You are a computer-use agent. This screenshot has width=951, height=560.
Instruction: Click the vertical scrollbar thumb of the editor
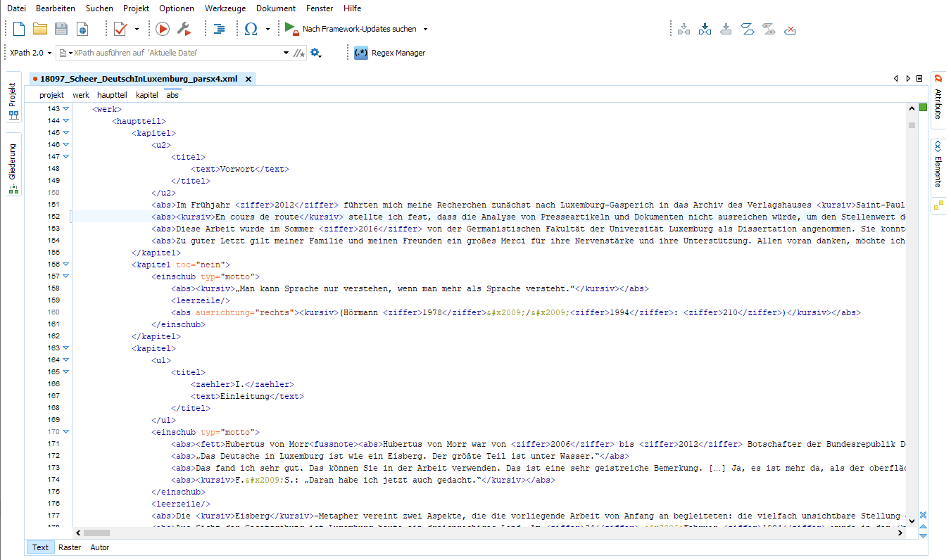(912, 125)
